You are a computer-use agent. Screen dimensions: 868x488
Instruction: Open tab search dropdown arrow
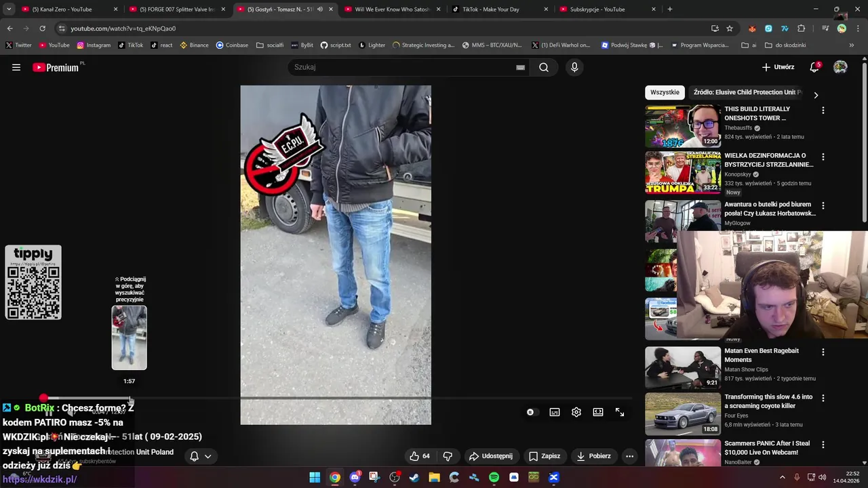click(x=9, y=9)
